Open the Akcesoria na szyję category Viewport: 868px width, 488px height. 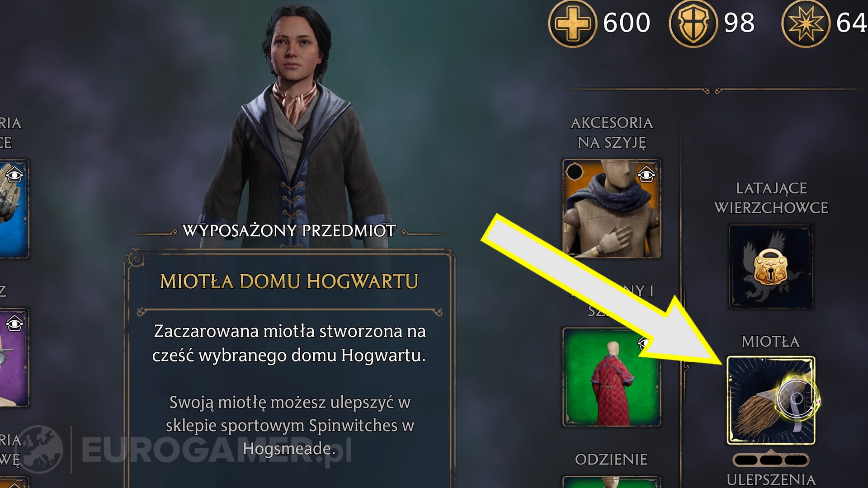coord(612,132)
